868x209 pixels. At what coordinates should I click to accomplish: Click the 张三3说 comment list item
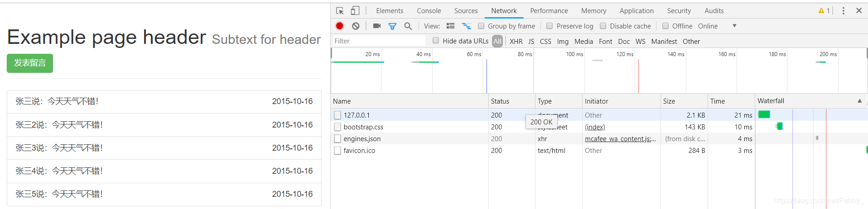[x=164, y=148]
